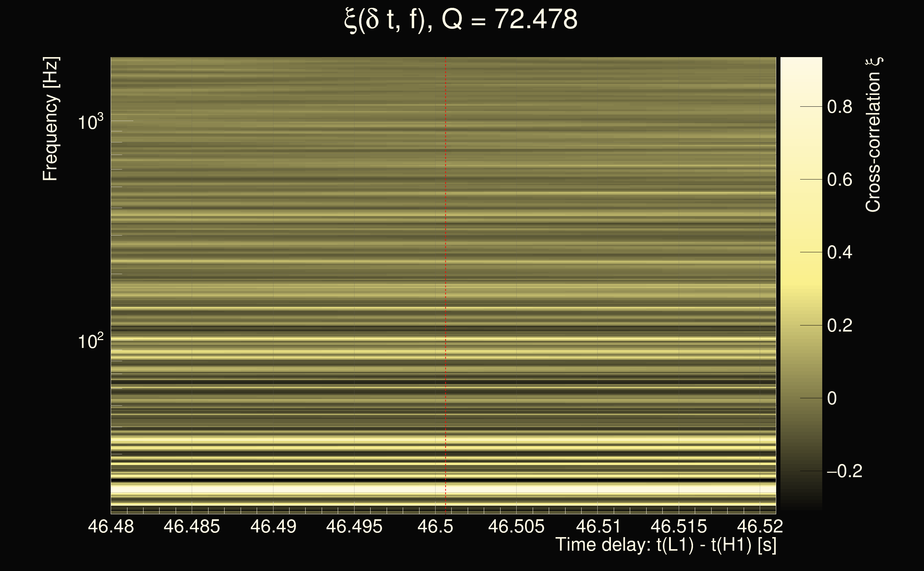924x571 pixels.
Task: Click the brightest white band in the spectrogram
Action: click(378, 489)
